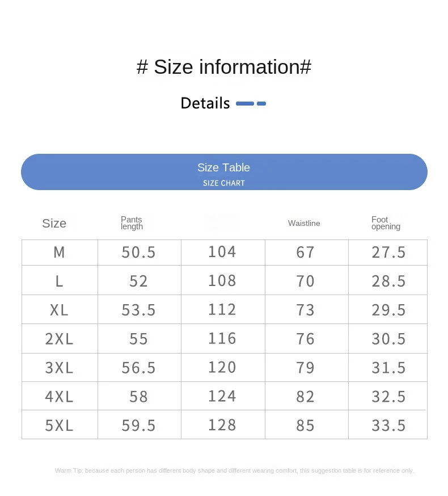Click the 128 cell in the 5XL row
This screenshot has height=496, width=448.
click(x=222, y=425)
